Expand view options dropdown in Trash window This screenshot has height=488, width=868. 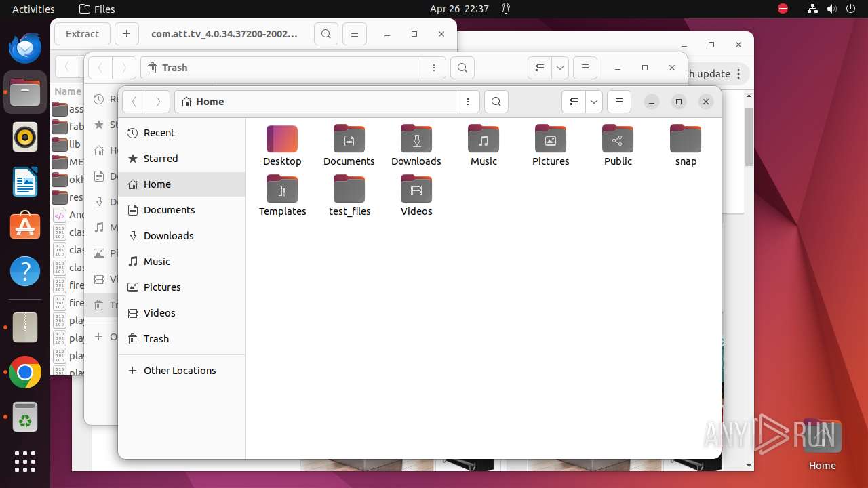point(560,68)
